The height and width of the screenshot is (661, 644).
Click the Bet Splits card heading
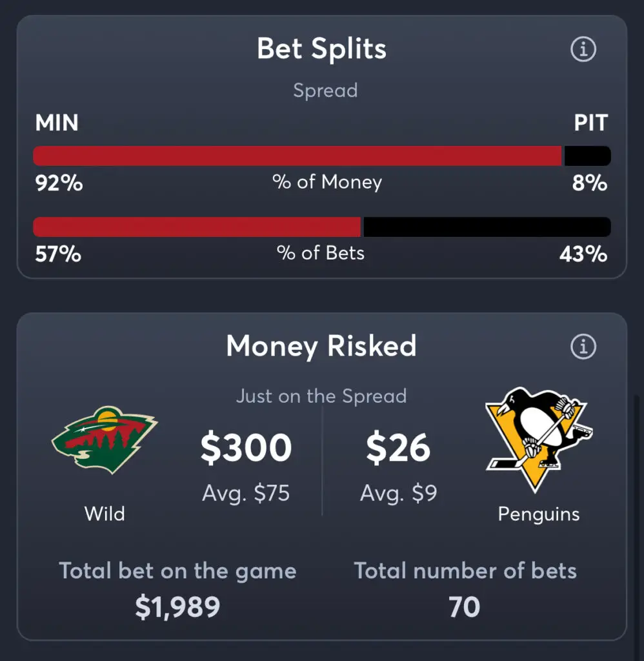click(321, 48)
